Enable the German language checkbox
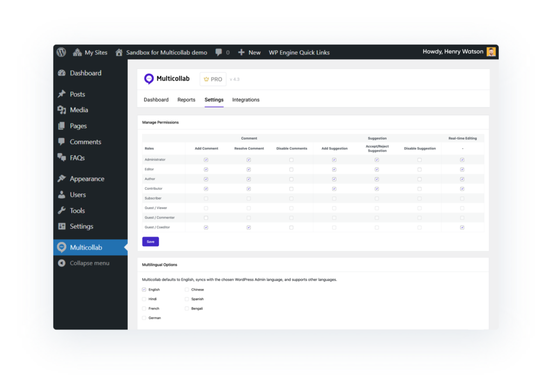Screen dimensions: 552x392 coord(144,318)
